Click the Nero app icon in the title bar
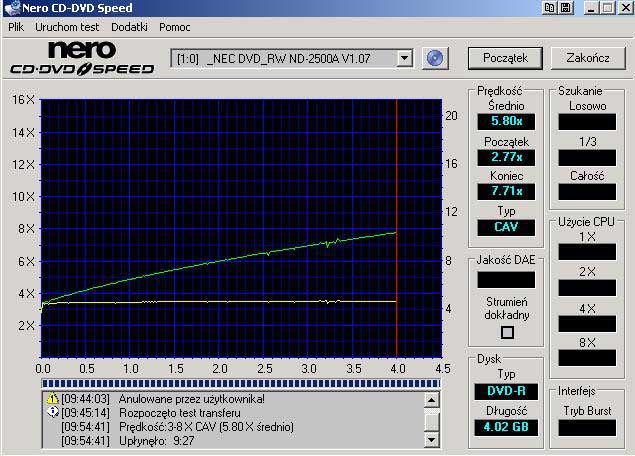Screen dimensions: 635x456 pos(12,8)
